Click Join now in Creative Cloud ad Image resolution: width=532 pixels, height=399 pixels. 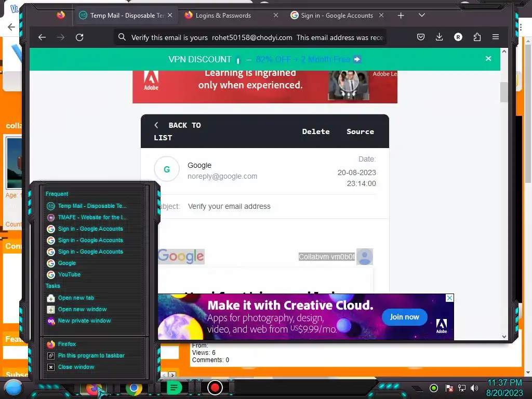click(404, 317)
